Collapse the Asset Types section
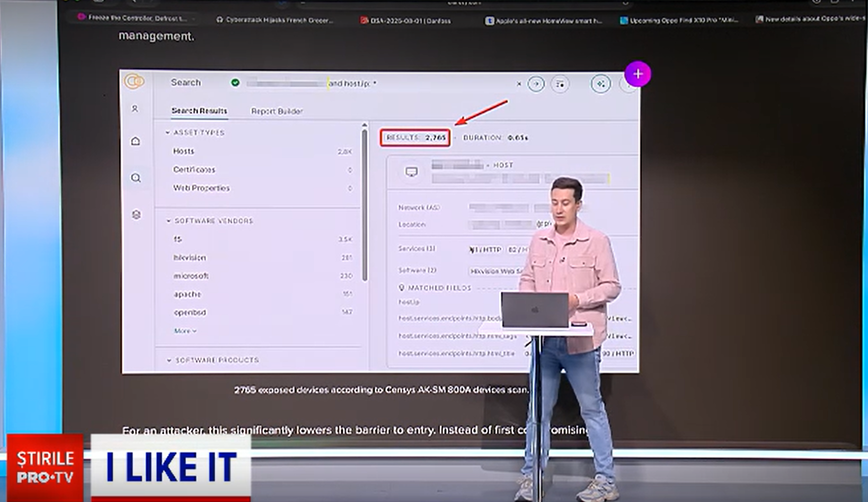This screenshot has width=868, height=502. coord(195,132)
